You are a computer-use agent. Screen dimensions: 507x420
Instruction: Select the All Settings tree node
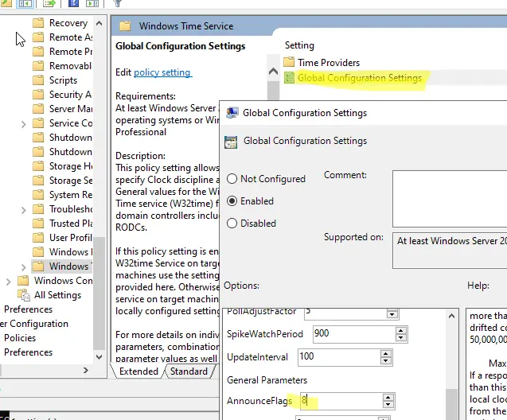coord(57,295)
